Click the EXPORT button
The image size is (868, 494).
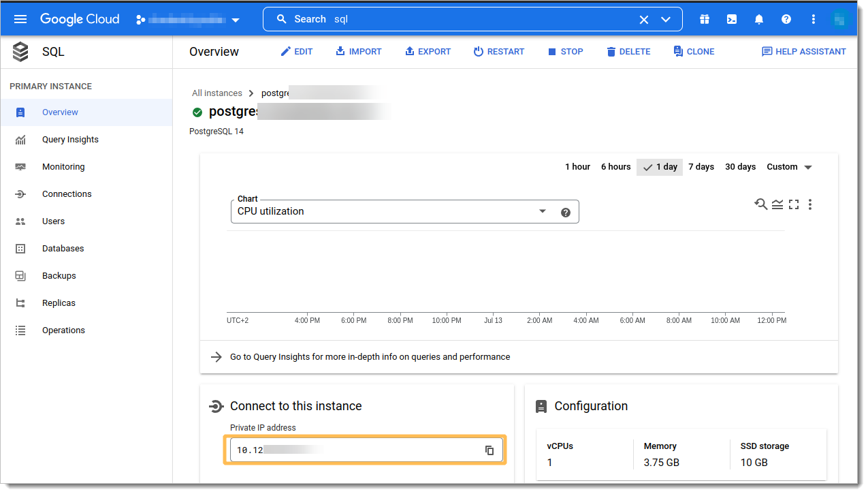pos(428,52)
